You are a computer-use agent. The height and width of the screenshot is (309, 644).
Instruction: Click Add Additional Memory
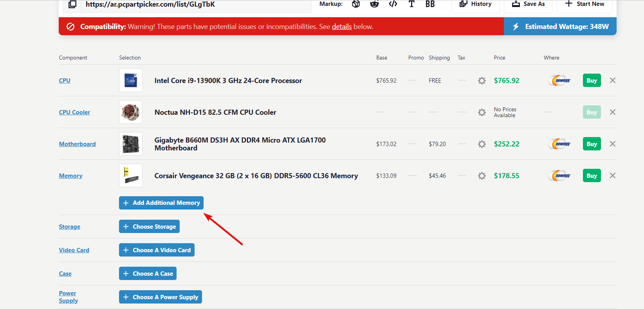click(161, 203)
